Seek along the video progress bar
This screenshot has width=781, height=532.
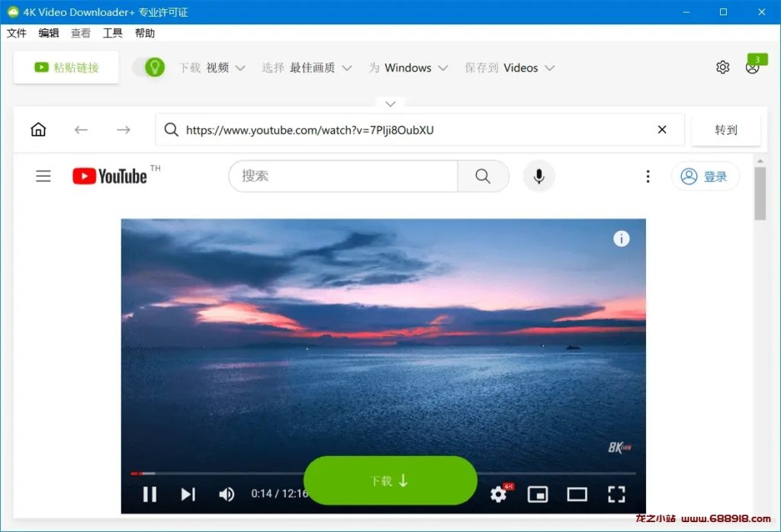click(217, 473)
